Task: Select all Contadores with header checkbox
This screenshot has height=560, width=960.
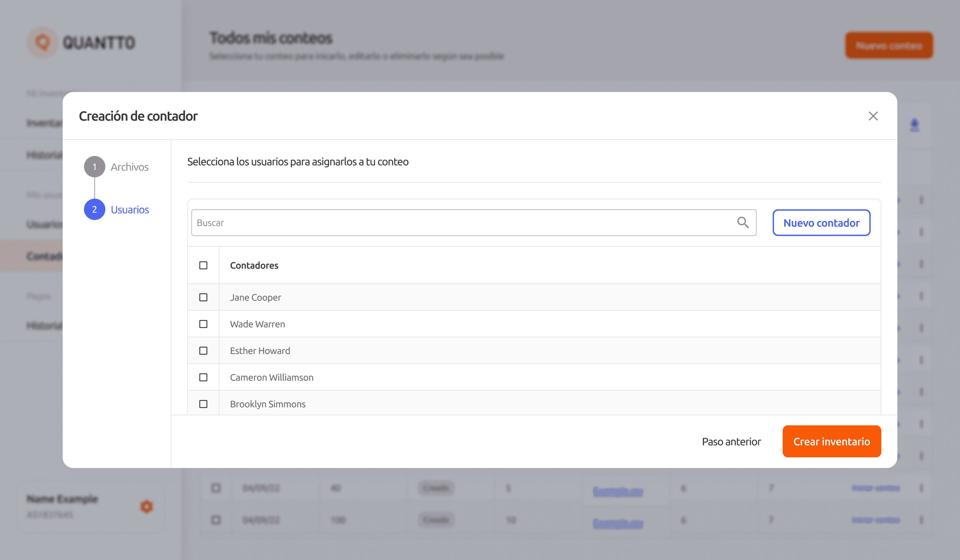Action: point(203,266)
